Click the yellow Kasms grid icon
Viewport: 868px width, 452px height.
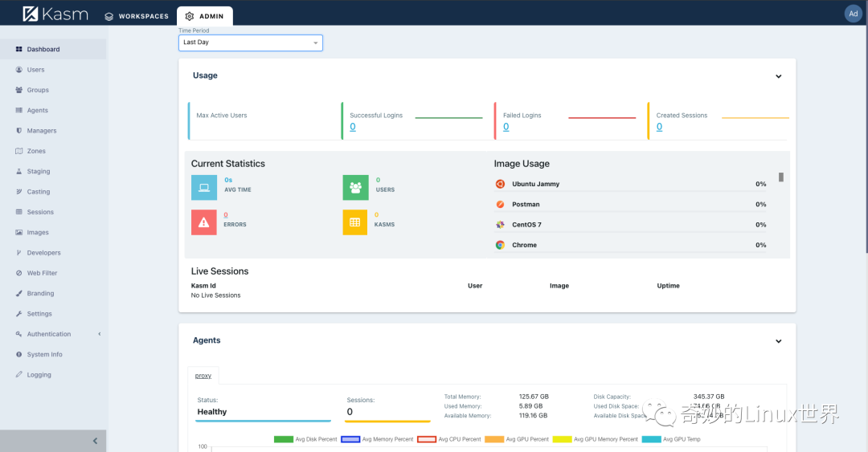355,222
